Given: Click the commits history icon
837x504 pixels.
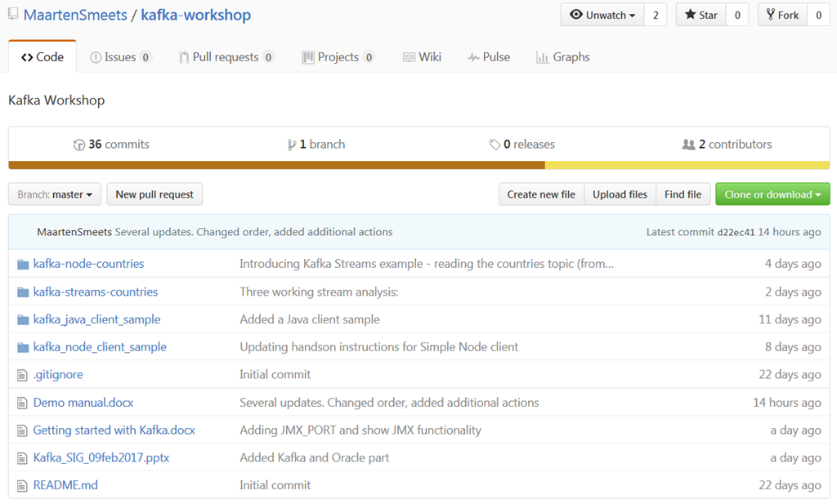Looking at the screenshot, I should coord(79,145).
